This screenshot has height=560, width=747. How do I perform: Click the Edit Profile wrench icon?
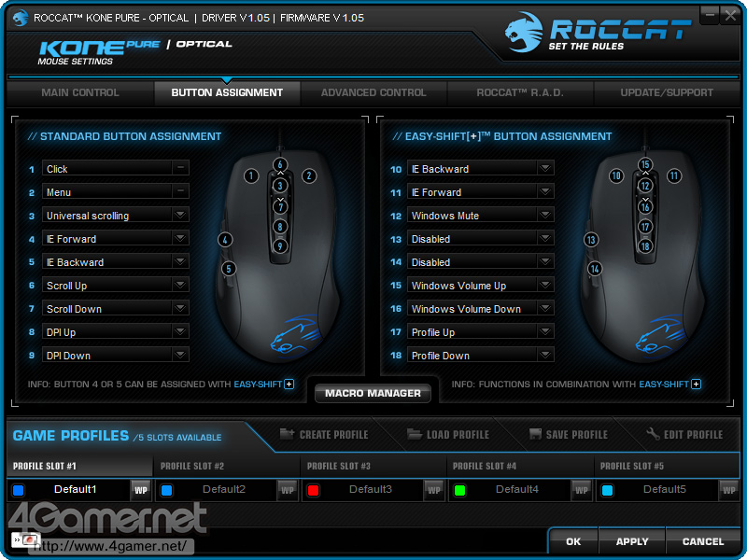pyautogui.click(x=653, y=434)
